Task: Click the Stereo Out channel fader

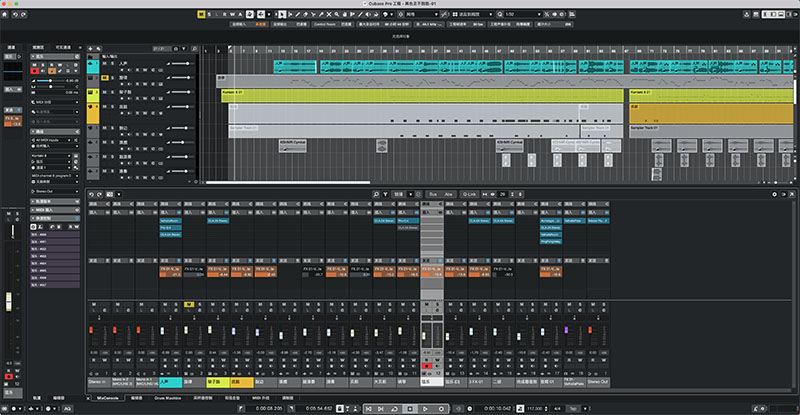Action: pyautogui.click(x=590, y=331)
